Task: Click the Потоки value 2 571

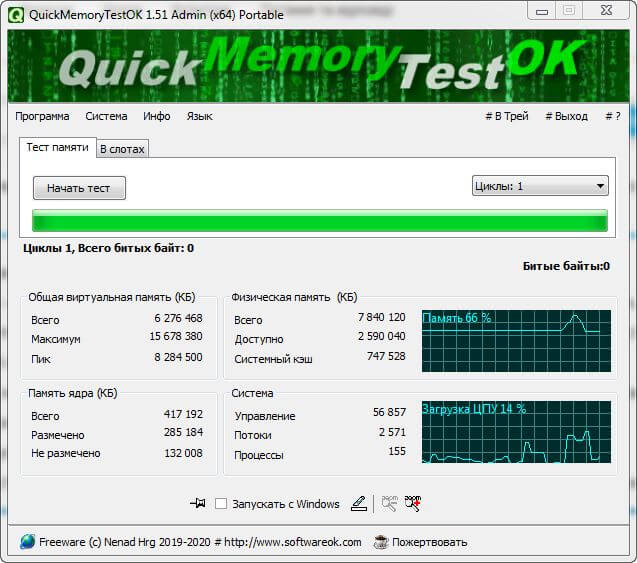Action: (392, 432)
